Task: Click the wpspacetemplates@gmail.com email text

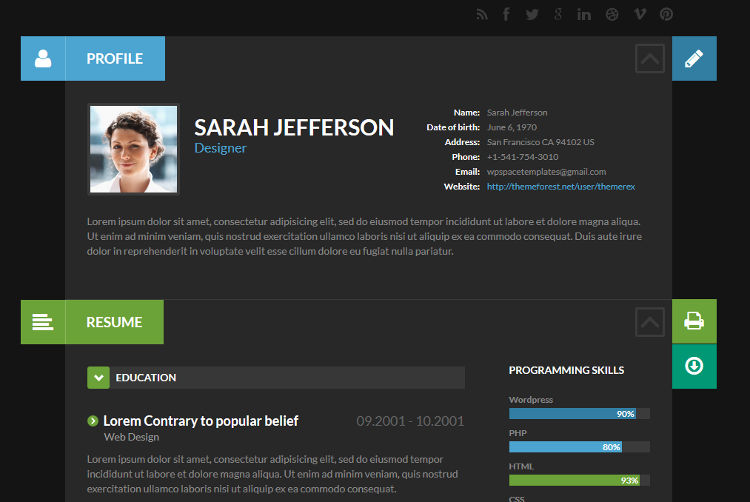Action: click(546, 172)
